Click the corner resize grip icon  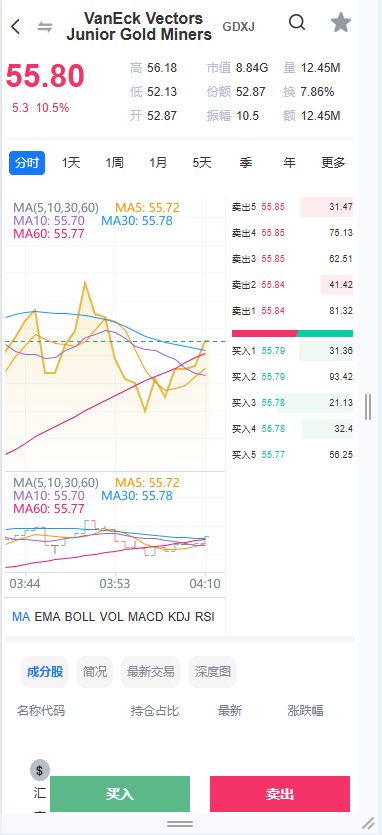[369, 823]
